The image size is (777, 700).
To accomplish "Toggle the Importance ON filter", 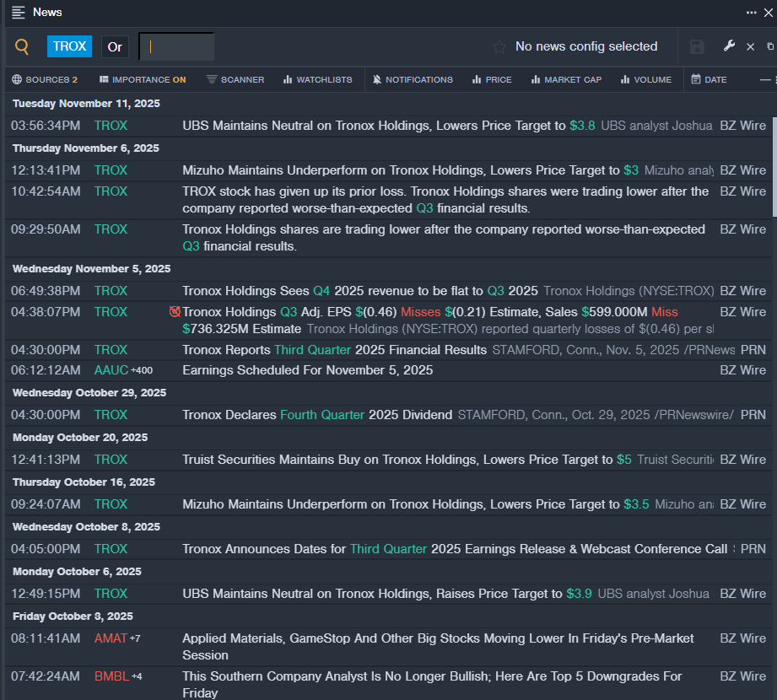I will 143,80.
